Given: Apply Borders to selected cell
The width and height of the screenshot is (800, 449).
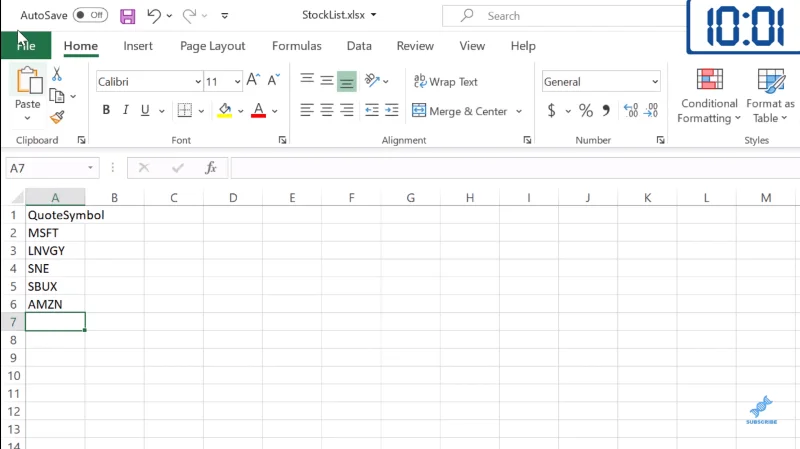Looking at the screenshot, I should [x=185, y=110].
